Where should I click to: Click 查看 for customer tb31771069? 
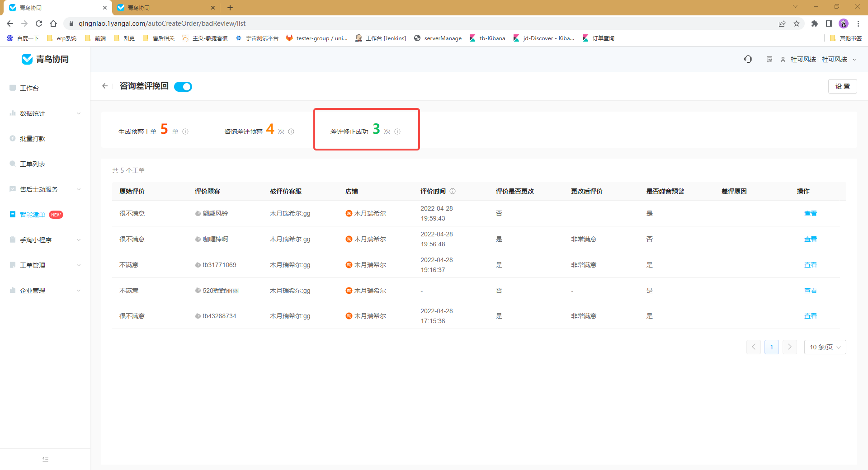click(x=810, y=265)
